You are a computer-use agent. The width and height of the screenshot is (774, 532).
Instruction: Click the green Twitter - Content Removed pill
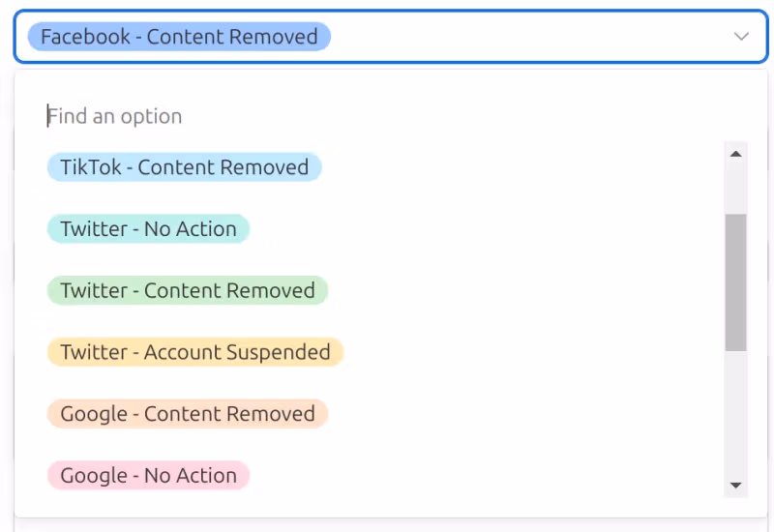[188, 291]
